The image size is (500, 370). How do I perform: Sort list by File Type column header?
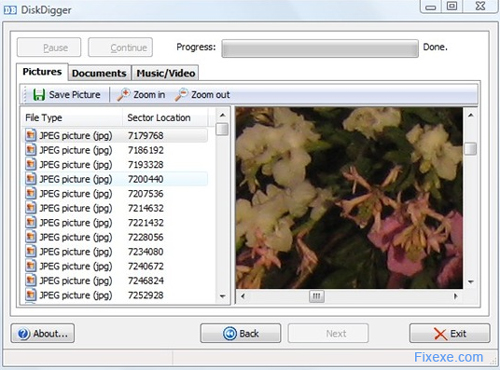72,118
